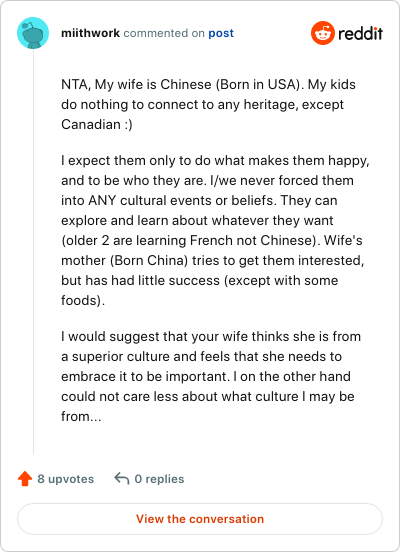Click the "Canadian :)" line of text

coord(97,124)
